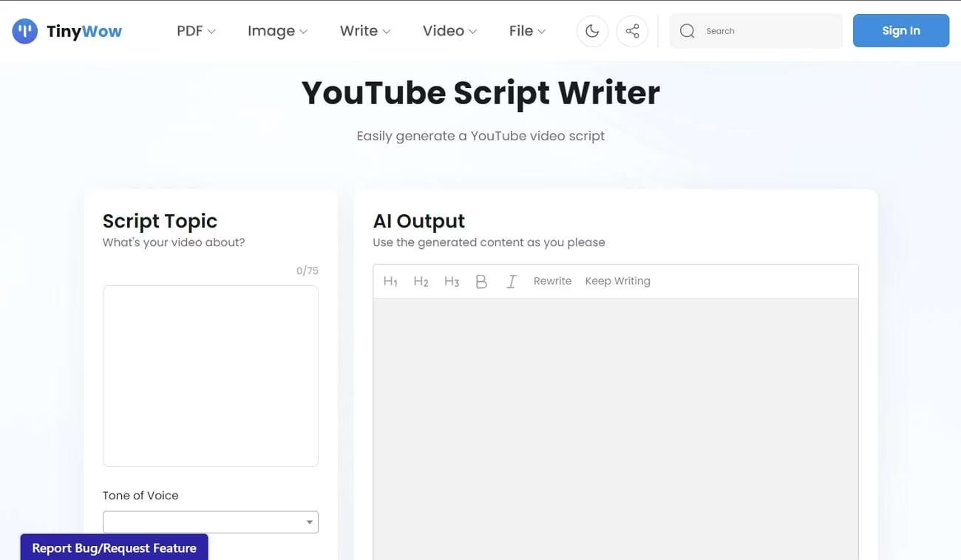Viewport: 961px width, 560px height.
Task: Open the Tone of Voice dropdown
Action: click(x=211, y=522)
